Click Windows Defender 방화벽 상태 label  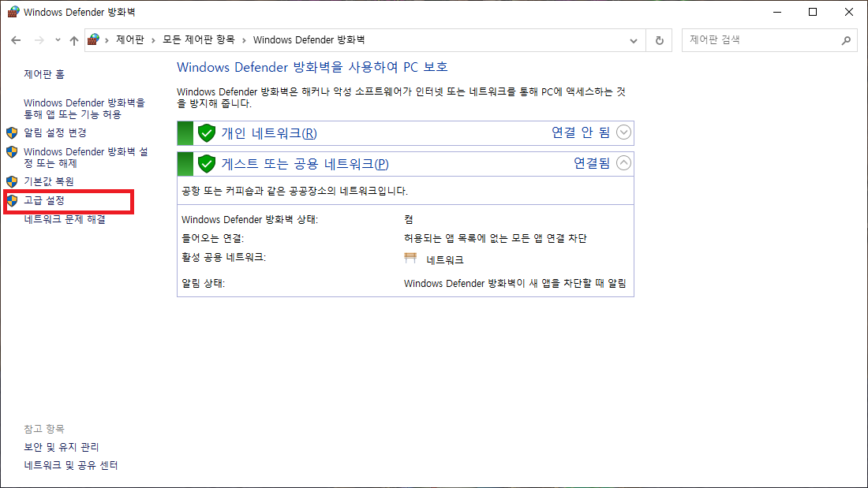click(x=249, y=220)
